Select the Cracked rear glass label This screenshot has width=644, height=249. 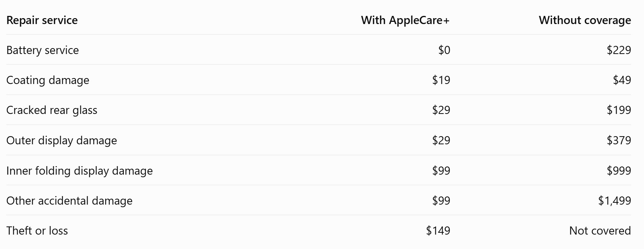pyautogui.click(x=52, y=110)
